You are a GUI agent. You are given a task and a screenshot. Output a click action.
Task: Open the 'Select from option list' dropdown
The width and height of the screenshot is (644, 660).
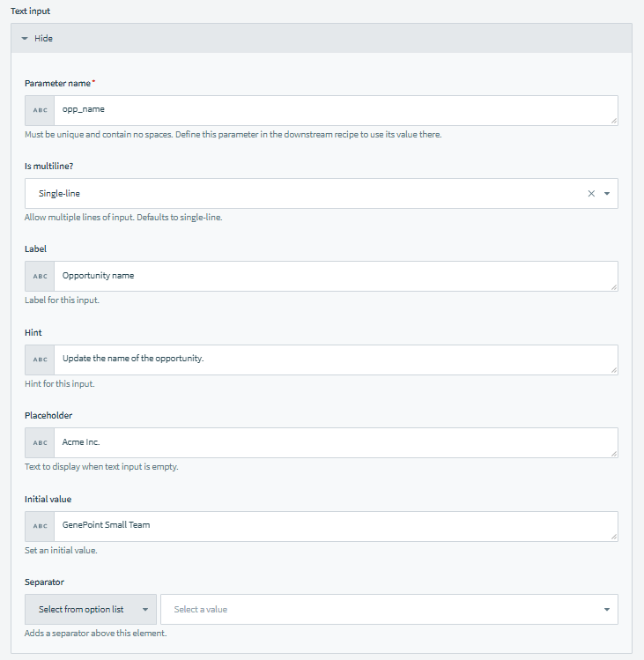click(91, 609)
